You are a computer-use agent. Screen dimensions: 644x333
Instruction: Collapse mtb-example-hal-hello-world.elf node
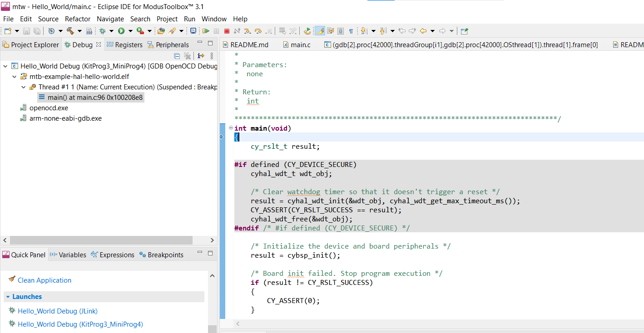pyautogui.click(x=14, y=77)
